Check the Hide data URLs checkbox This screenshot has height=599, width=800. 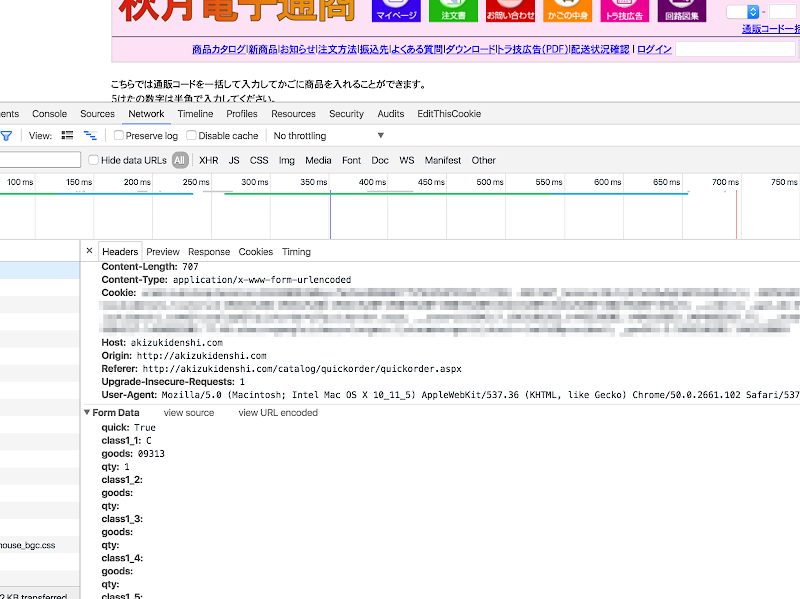tap(93, 160)
